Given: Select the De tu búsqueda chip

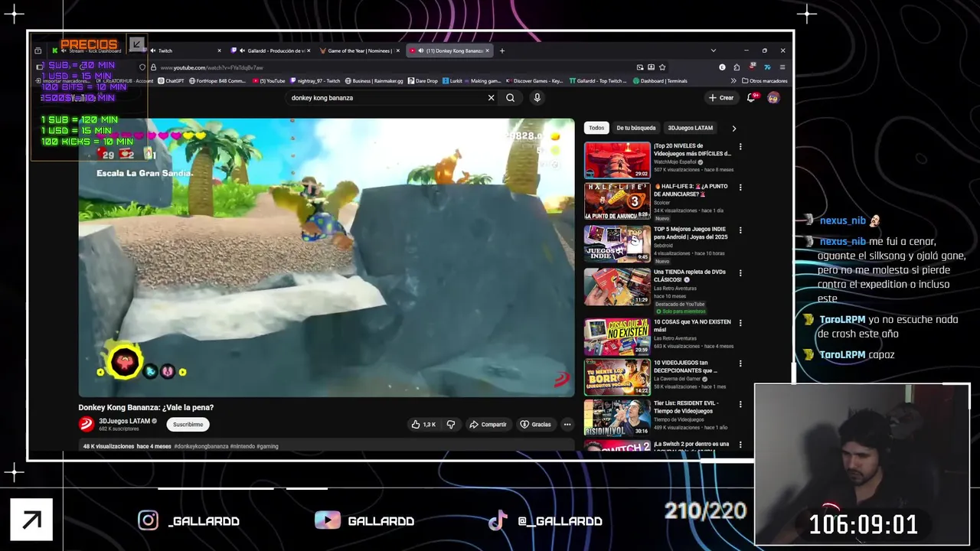Looking at the screenshot, I should coord(635,128).
